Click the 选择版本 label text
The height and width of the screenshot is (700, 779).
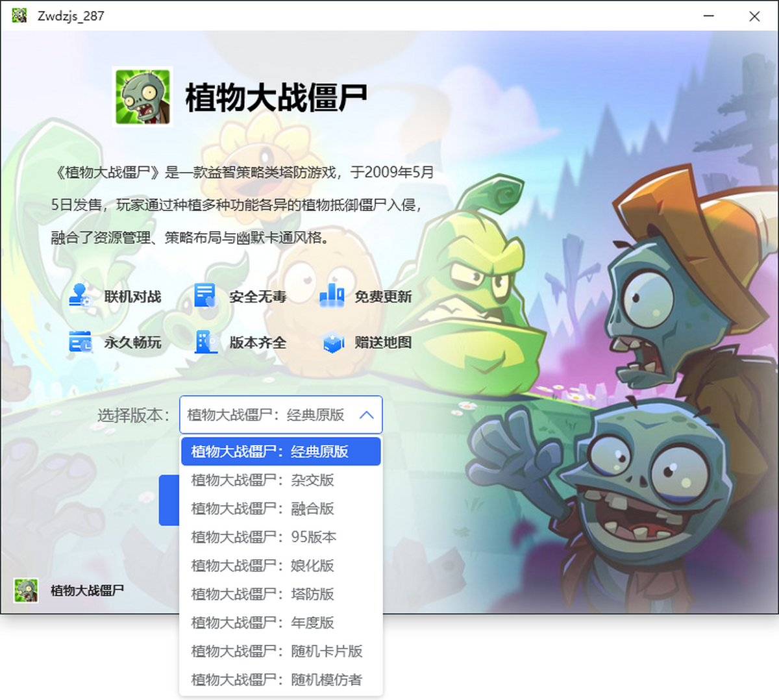pyautogui.click(x=133, y=415)
